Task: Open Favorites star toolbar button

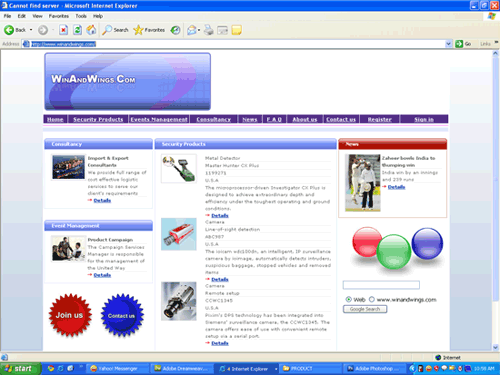Action: click(149, 30)
